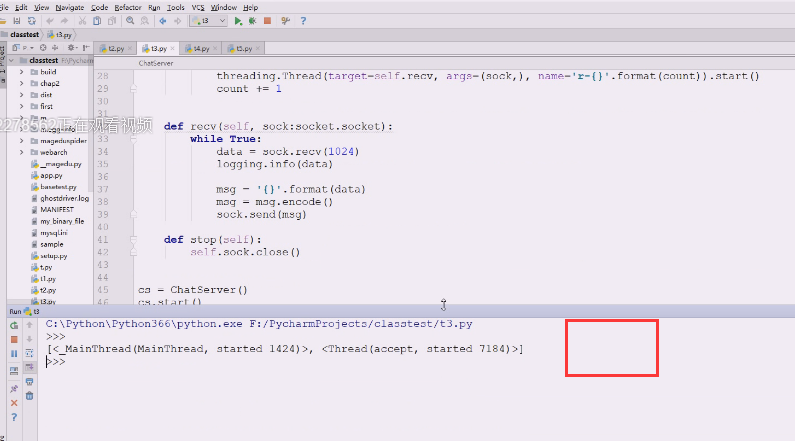The height and width of the screenshot is (441, 795).
Task: Click the Replace icon next to Find
Action: point(145,21)
